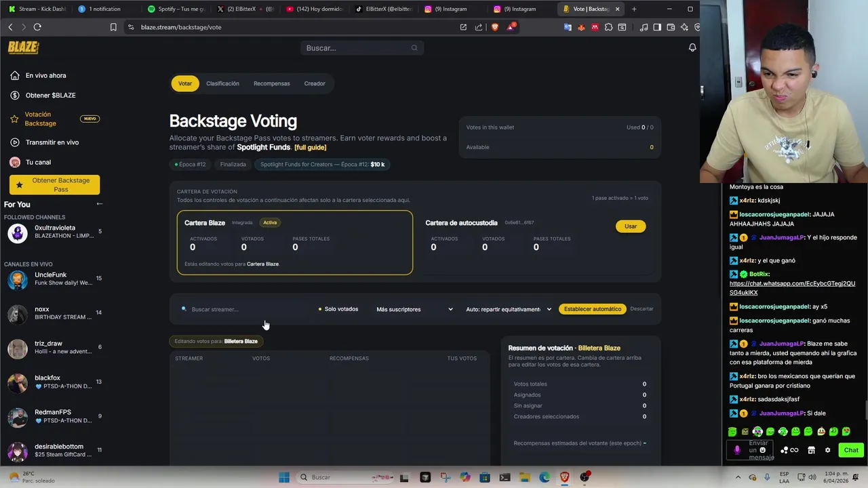The height and width of the screenshot is (488, 868).
Task: Click the Descartar button
Action: tap(642, 309)
